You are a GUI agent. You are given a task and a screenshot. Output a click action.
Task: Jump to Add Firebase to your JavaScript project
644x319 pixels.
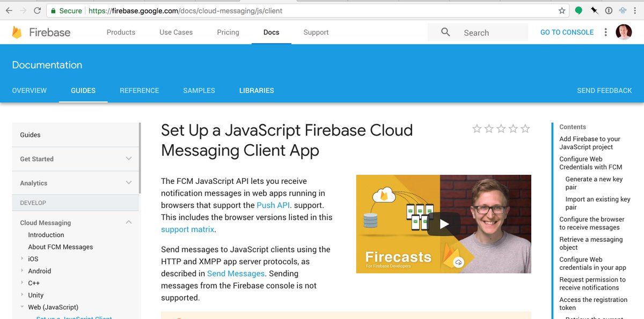click(590, 143)
